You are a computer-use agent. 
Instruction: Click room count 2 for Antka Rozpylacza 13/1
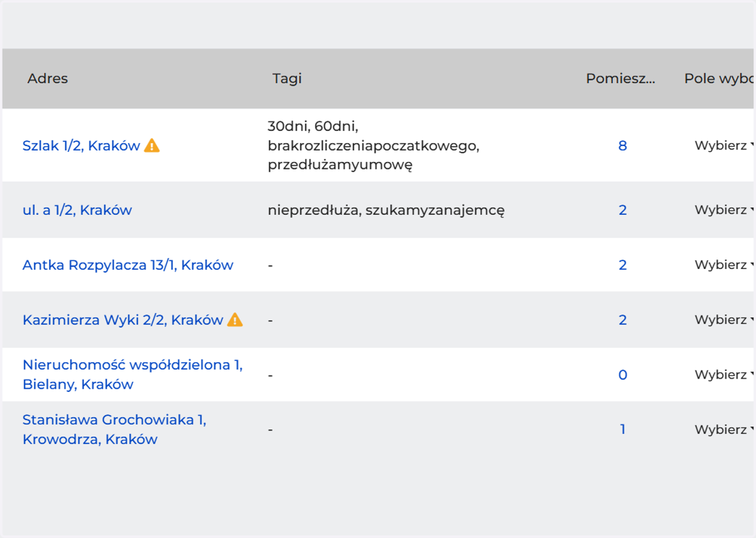pos(622,265)
